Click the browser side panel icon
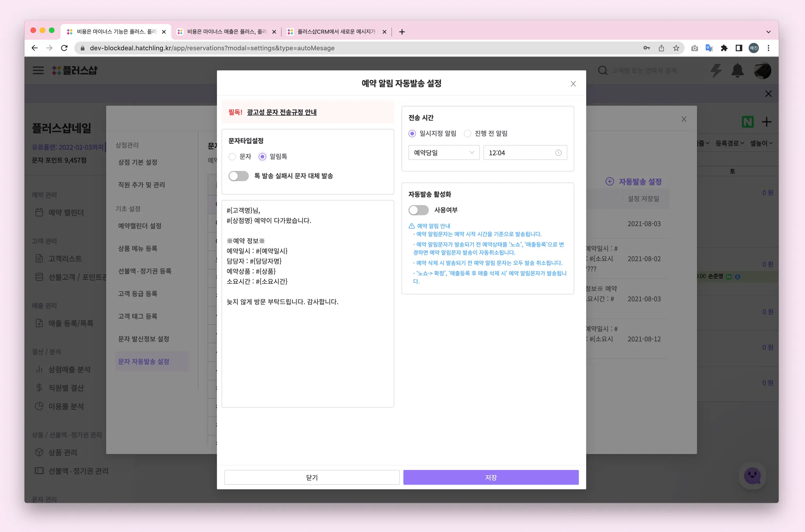The width and height of the screenshot is (805, 532). (739, 48)
